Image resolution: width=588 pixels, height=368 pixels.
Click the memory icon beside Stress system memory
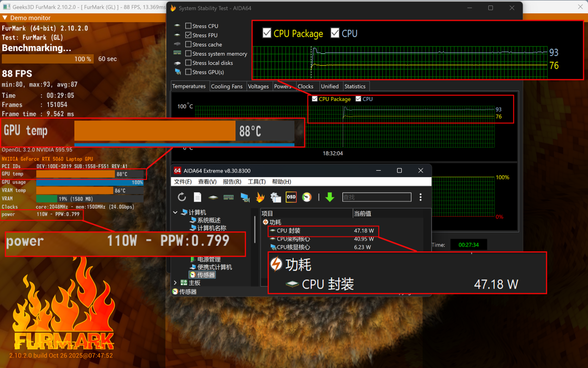tap(177, 53)
